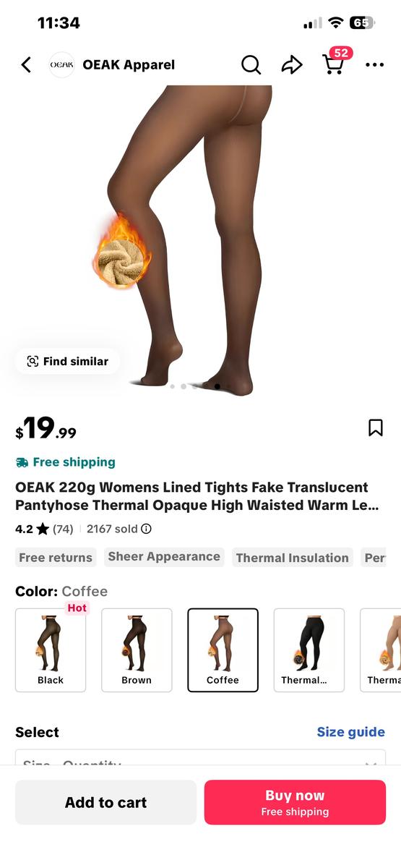Tap the Find similar button

(x=67, y=362)
